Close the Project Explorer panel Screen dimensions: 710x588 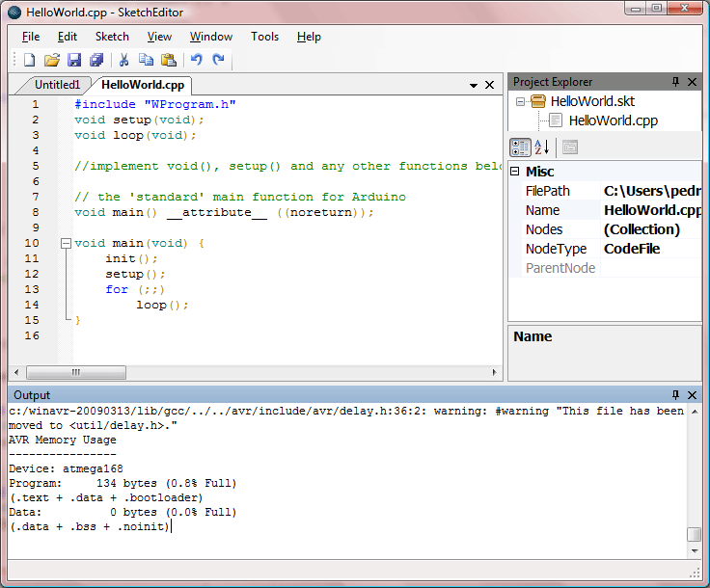tap(692, 82)
